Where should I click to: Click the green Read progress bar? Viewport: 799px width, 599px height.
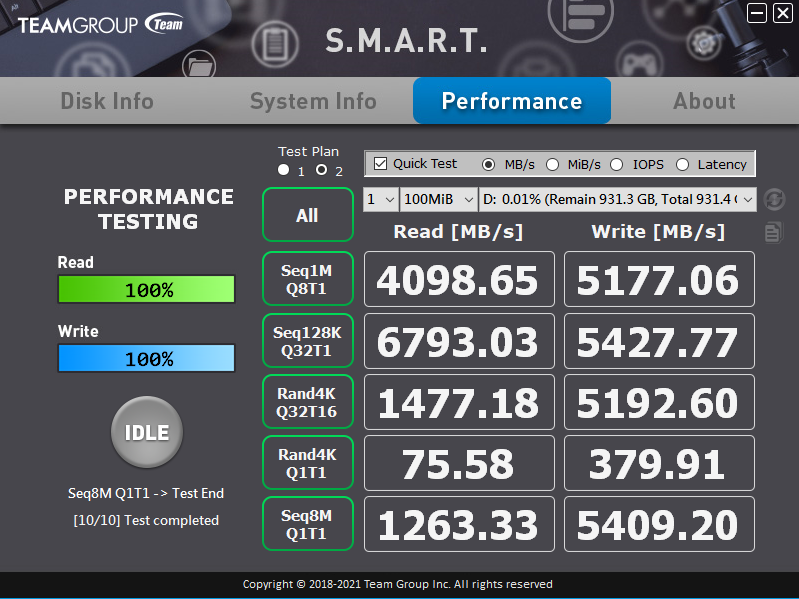click(146, 290)
